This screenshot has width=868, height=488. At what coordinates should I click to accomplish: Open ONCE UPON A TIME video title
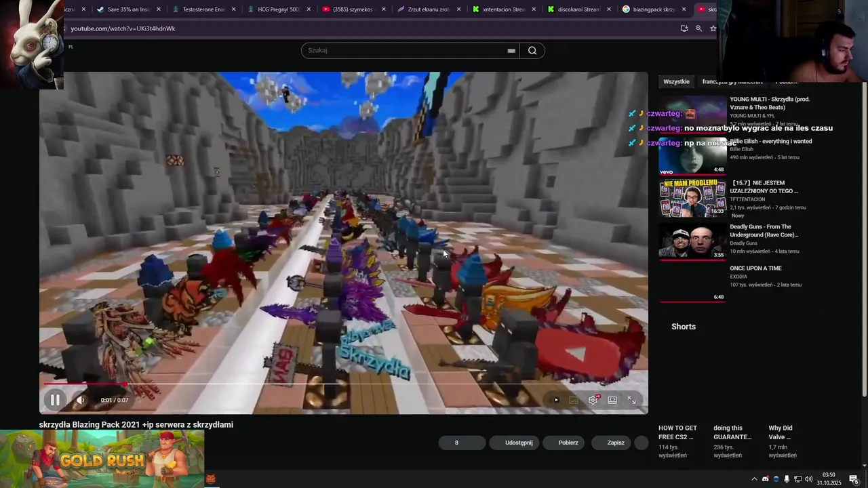pos(755,268)
